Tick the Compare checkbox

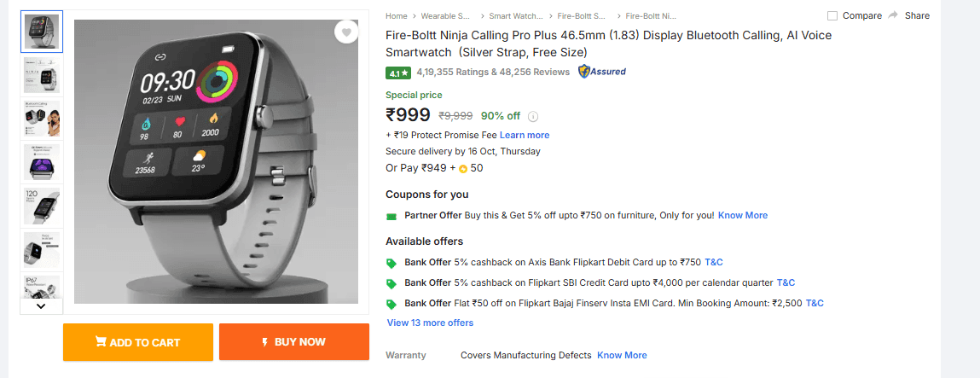click(x=832, y=15)
